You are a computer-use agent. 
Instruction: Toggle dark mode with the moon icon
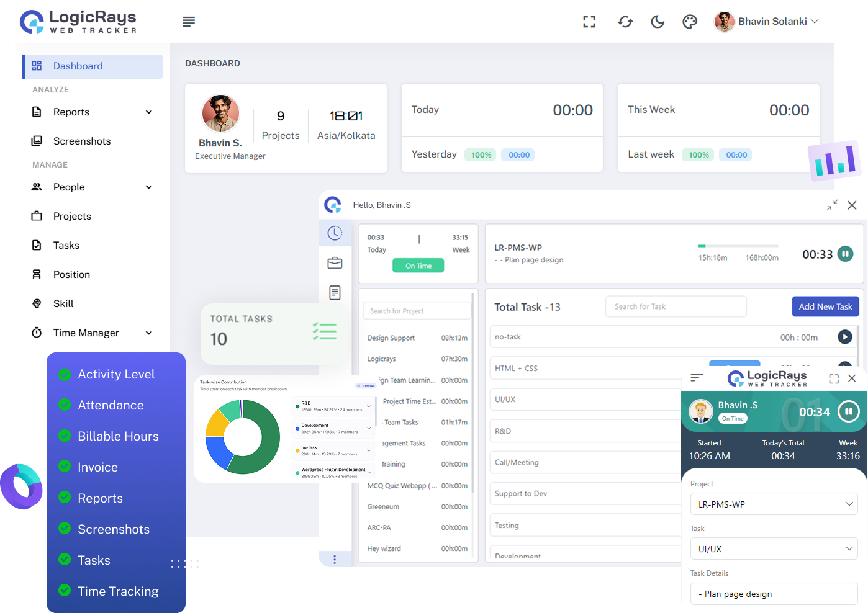coord(658,22)
